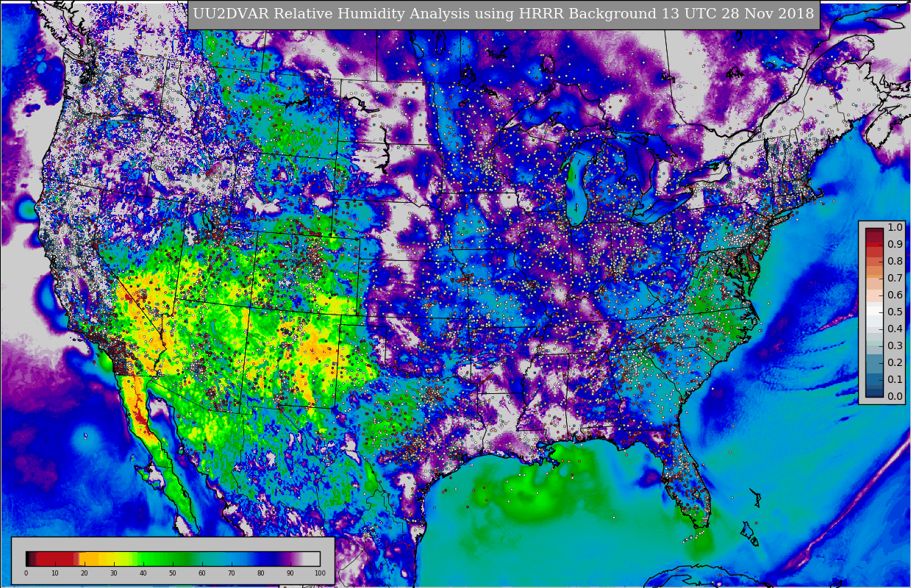Click the "0.8" label on right colorbar
911x588 pixels.
[895, 261]
